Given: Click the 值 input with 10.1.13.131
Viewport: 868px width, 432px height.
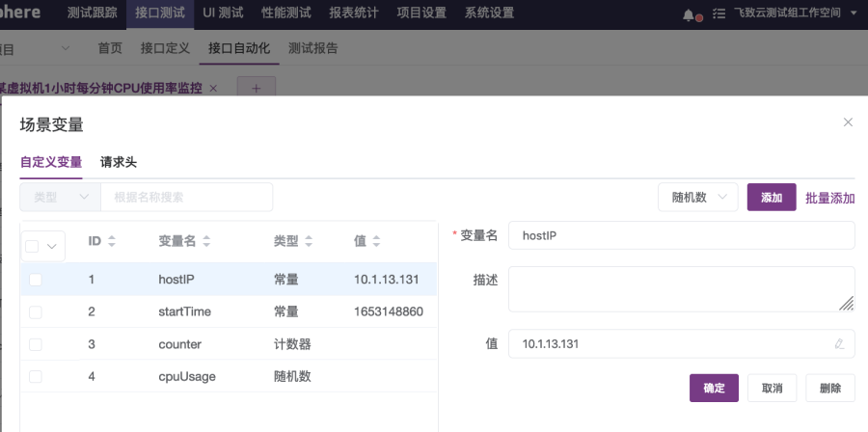Looking at the screenshot, I should pyautogui.click(x=682, y=343).
